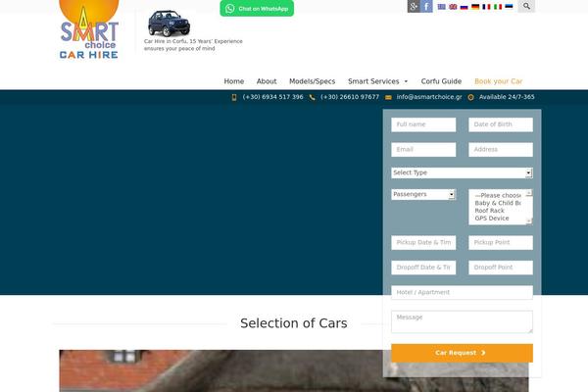Click the envelope email icon
This screenshot has height=392, width=588.
[x=388, y=97]
